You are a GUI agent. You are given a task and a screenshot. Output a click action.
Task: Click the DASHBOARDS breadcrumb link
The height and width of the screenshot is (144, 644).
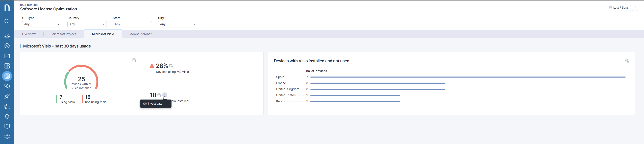[29, 5]
